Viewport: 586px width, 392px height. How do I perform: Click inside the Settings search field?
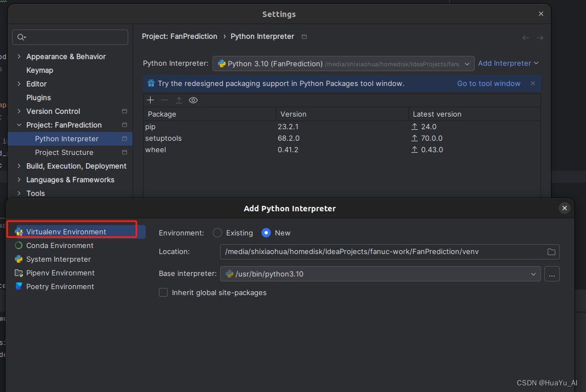click(70, 37)
